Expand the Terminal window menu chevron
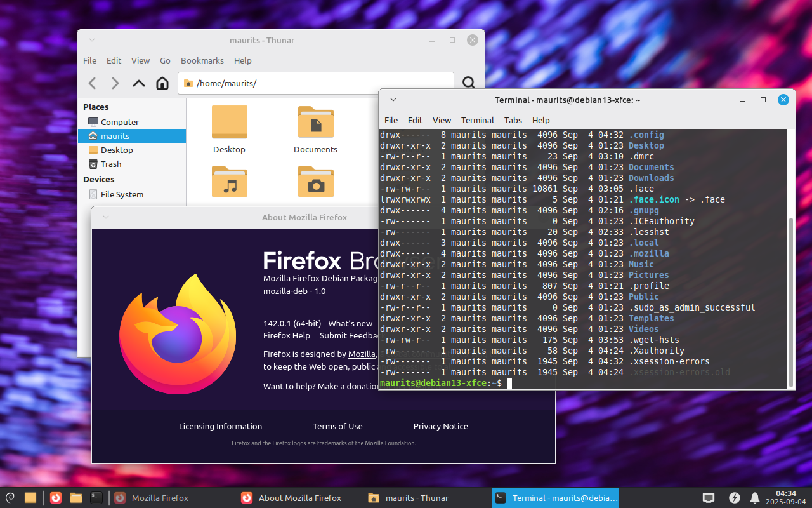 click(393, 100)
